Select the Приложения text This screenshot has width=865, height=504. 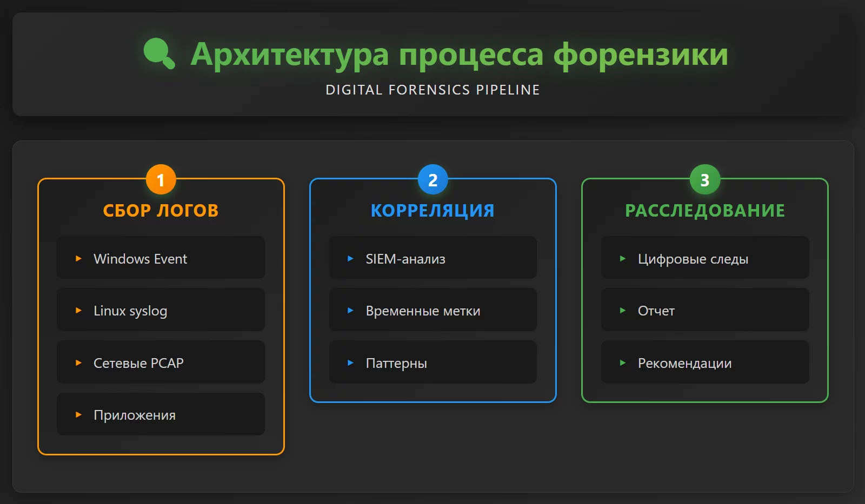pos(135,415)
